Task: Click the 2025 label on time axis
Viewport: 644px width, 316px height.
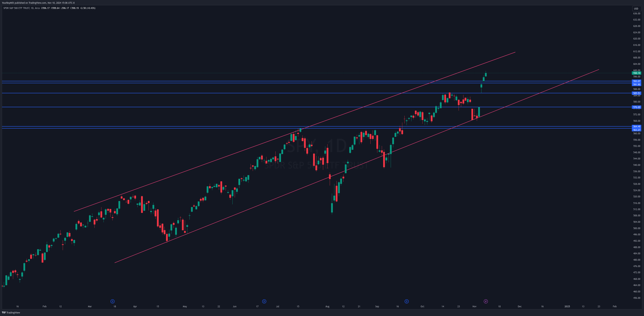Action: 567,307
